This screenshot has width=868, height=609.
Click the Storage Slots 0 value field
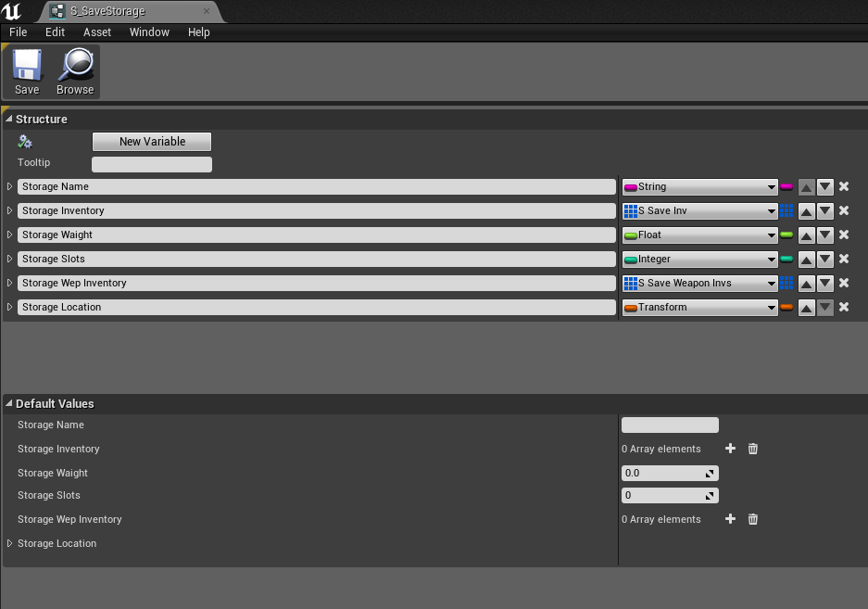(670, 495)
